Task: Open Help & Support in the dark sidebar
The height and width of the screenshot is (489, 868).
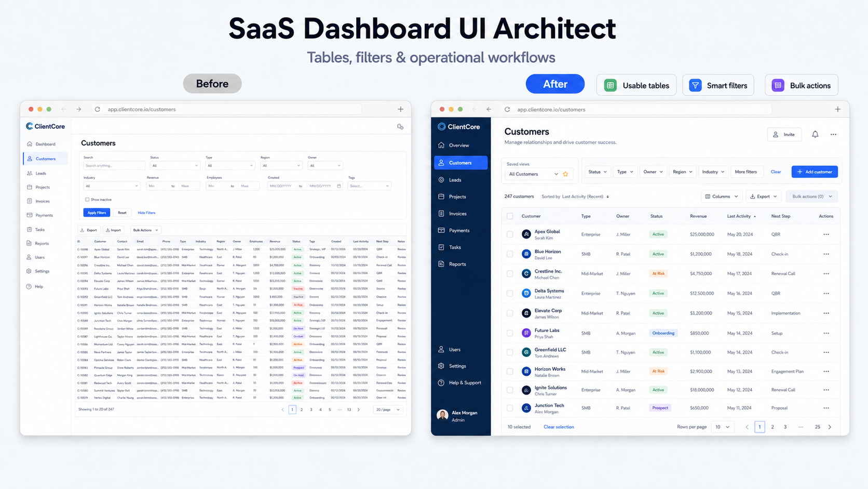Action: [x=460, y=383]
